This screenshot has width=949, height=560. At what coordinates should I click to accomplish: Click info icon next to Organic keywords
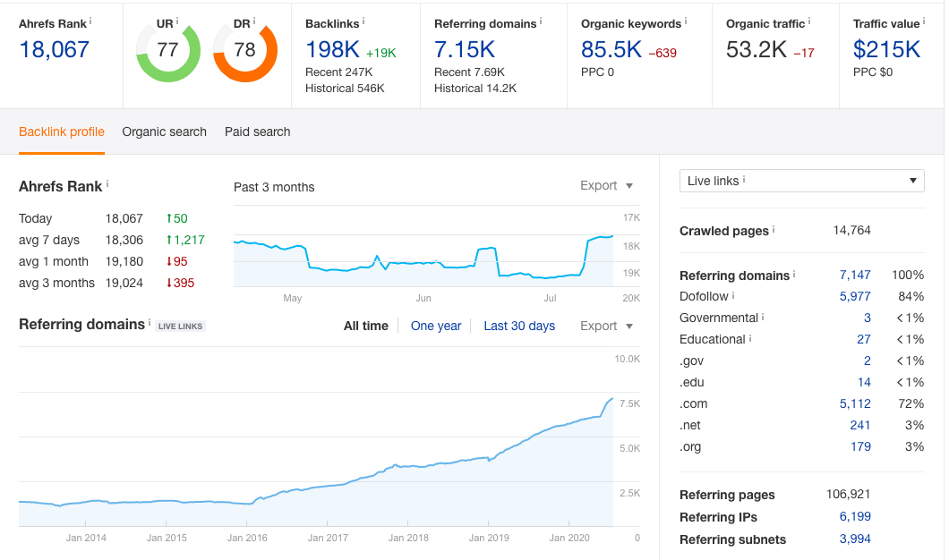coord(685,20)
